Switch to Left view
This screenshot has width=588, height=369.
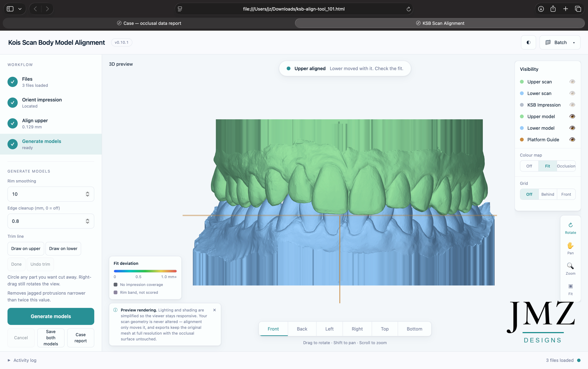(x=330, y=329)
